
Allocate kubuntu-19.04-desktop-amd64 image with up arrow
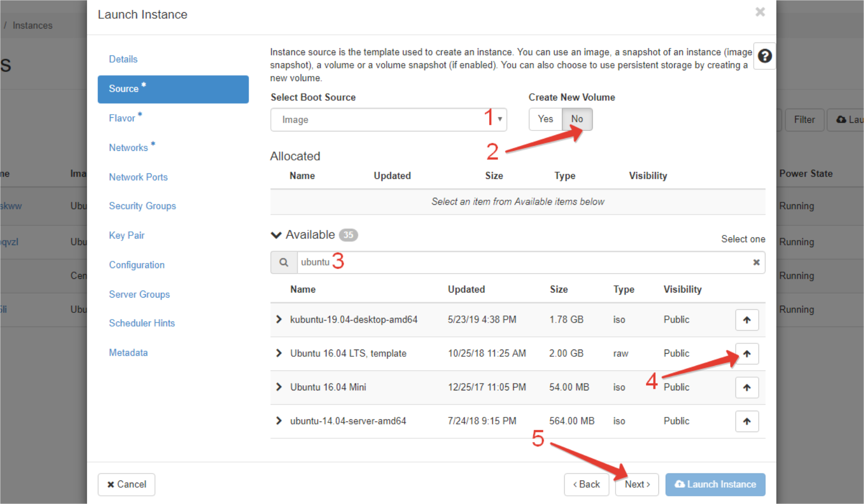click(747, 320)
